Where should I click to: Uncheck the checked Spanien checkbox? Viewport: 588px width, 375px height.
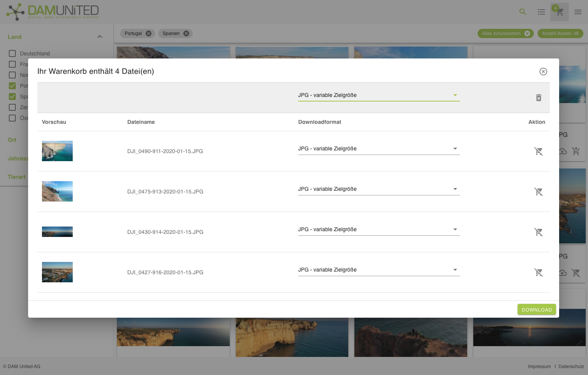click(12, 97)
